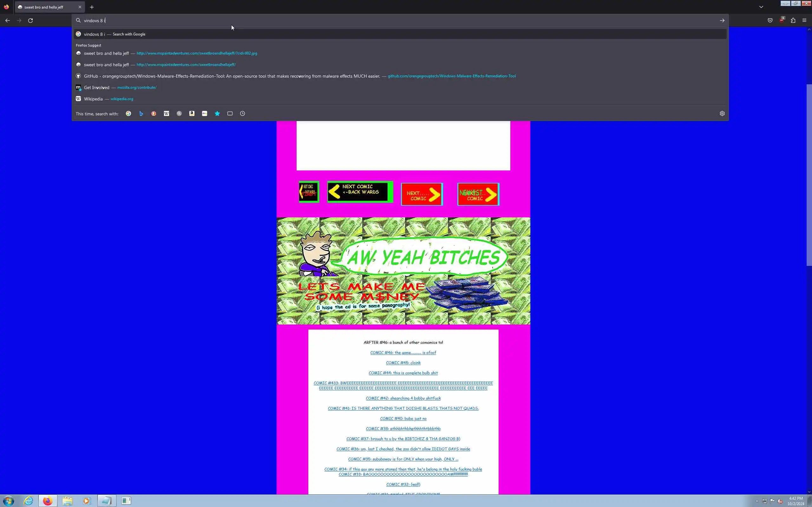The width and height of the screenshot is (812, 507).
Task: Search bookmarks using the star icon
Action: click(x=217, y=114)
